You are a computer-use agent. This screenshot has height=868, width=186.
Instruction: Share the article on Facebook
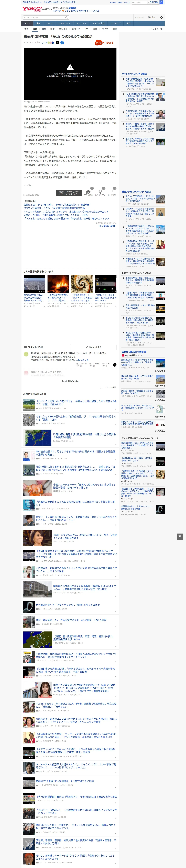click(x=62, y=43)
